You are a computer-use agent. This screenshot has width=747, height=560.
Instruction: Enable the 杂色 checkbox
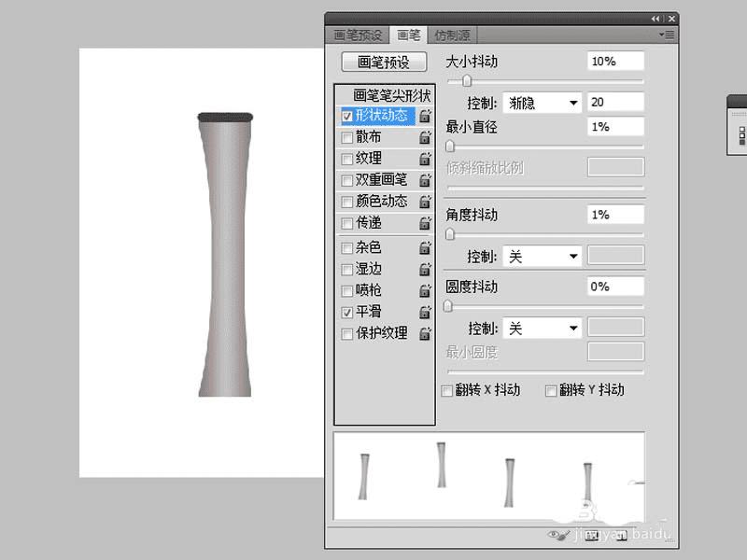347,248
